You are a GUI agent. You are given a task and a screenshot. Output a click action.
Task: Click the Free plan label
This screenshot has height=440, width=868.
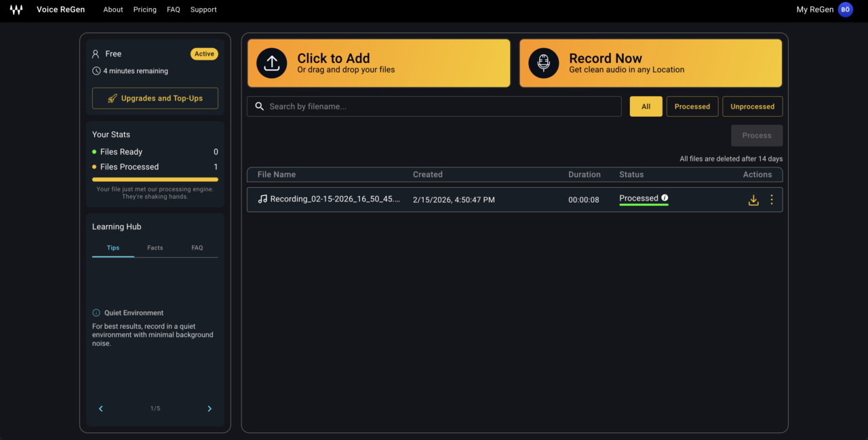pyautogui.click(x=113, y=54)
